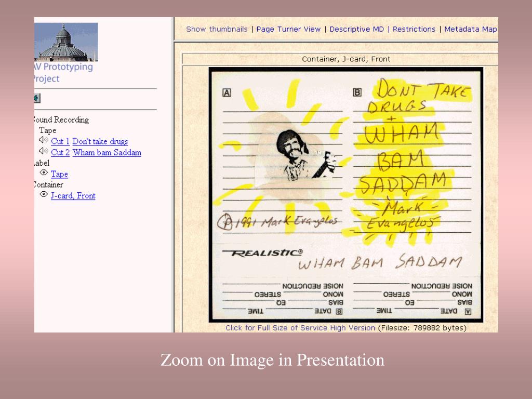
Task: Open the Tape label link
Action: pyautogui.click(x=59, y=175)
